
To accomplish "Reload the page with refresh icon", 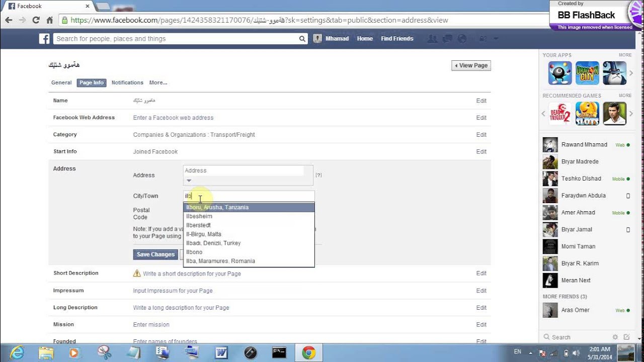I will [x=36, y=20].
